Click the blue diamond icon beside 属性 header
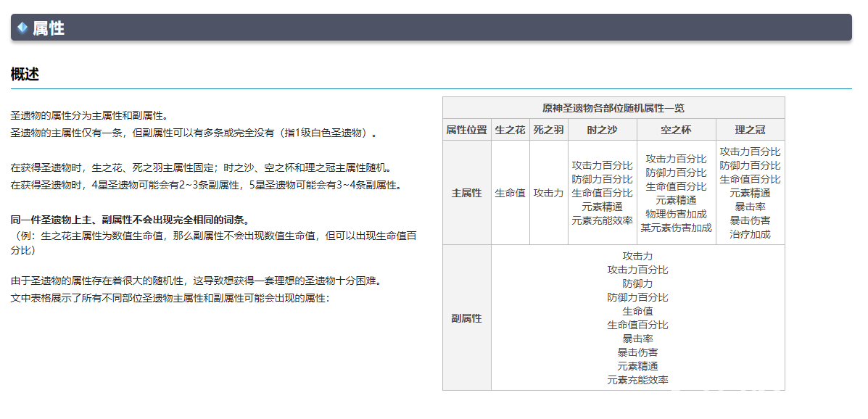This screenshot has width=868, height=419. [22, 27]
